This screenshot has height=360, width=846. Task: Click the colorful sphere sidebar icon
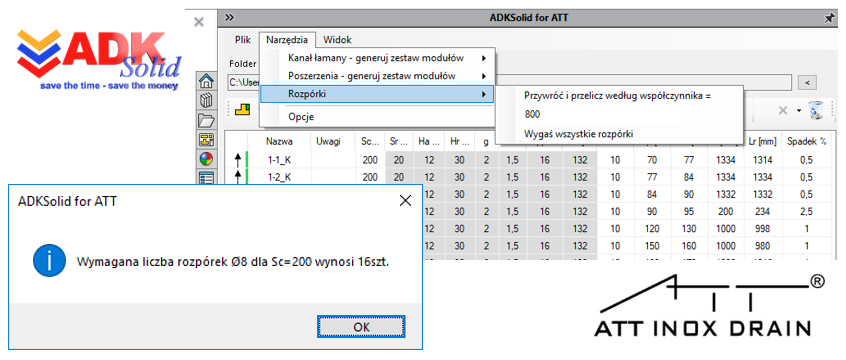click(206, 158)
